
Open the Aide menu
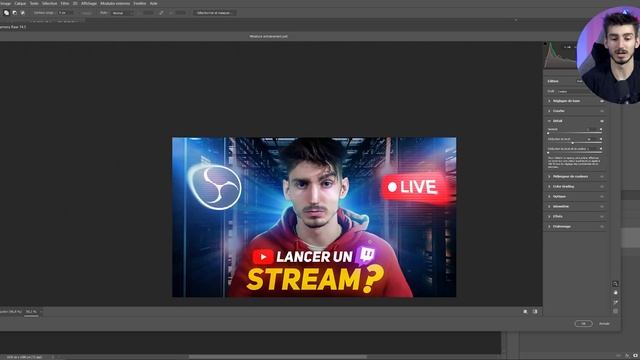point(153,3)
